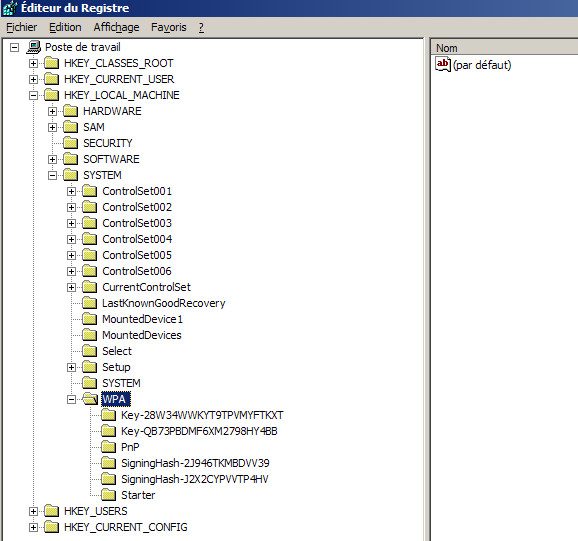Click the PnP folder icon
The image size is (578, 541).
click(x=109, y=447)
